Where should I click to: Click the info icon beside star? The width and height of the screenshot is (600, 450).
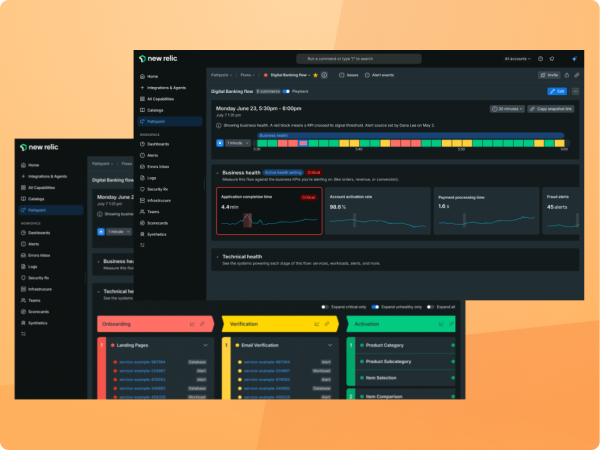coord(324,75)
